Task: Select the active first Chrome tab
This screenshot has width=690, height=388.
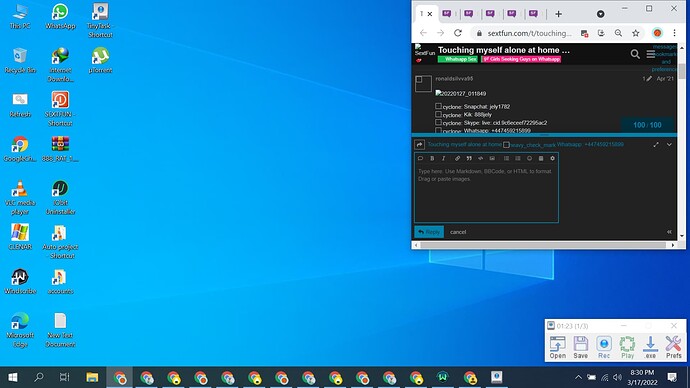Action: click(x=426, y=14)
